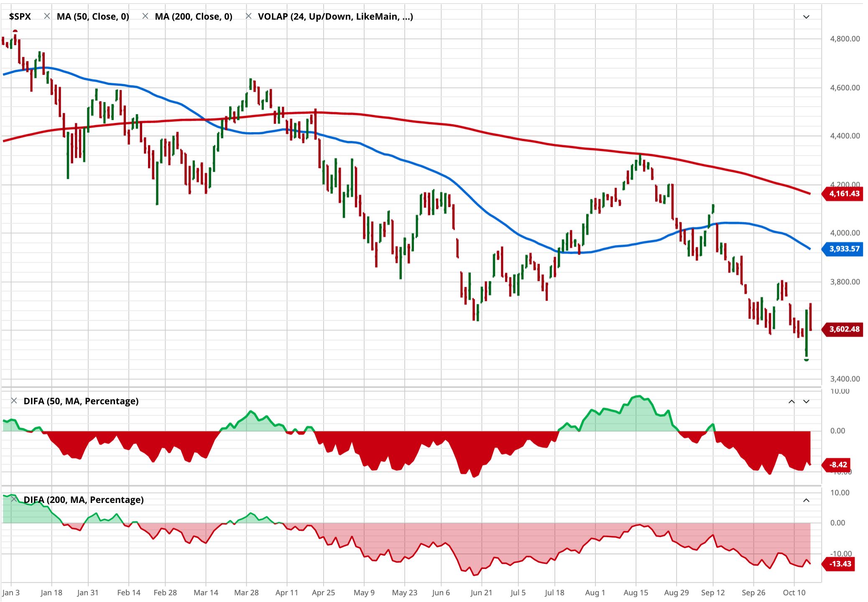Open MA (200, Close, 0) settings label
Viewport: 868px width, 602px height.
(194, 16)
